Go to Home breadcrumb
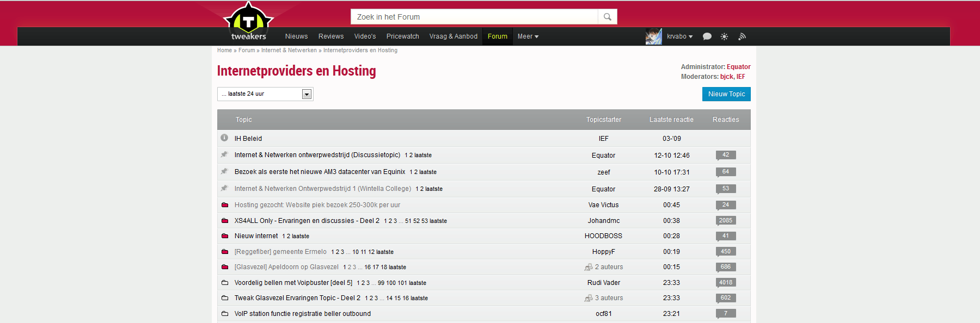The height and width of the screenshot is (323, 980). tap(224, 50)
